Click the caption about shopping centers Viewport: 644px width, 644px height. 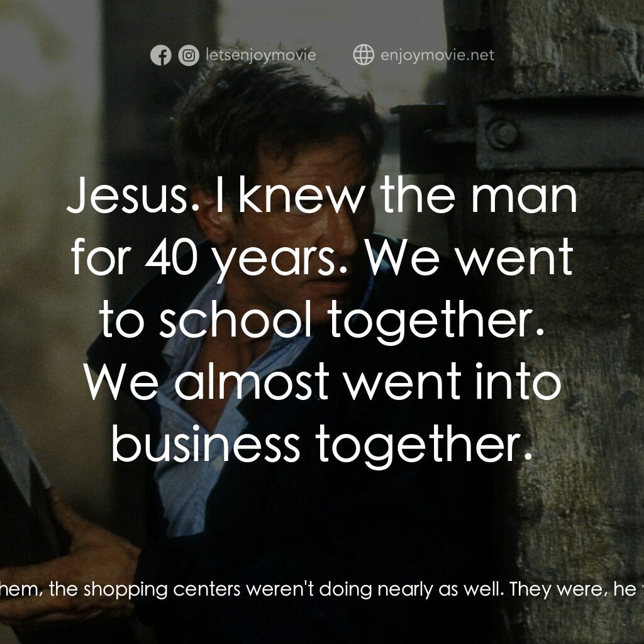click(x=322, y=589)
